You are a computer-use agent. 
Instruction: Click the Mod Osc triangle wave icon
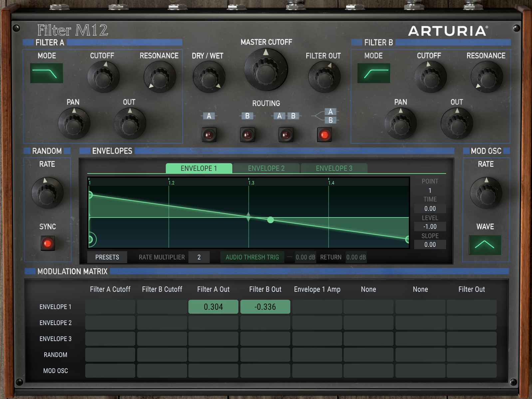[485, 245]
